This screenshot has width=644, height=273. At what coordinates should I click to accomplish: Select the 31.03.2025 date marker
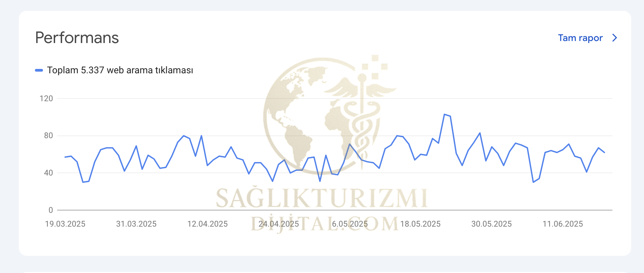[136, 224]
